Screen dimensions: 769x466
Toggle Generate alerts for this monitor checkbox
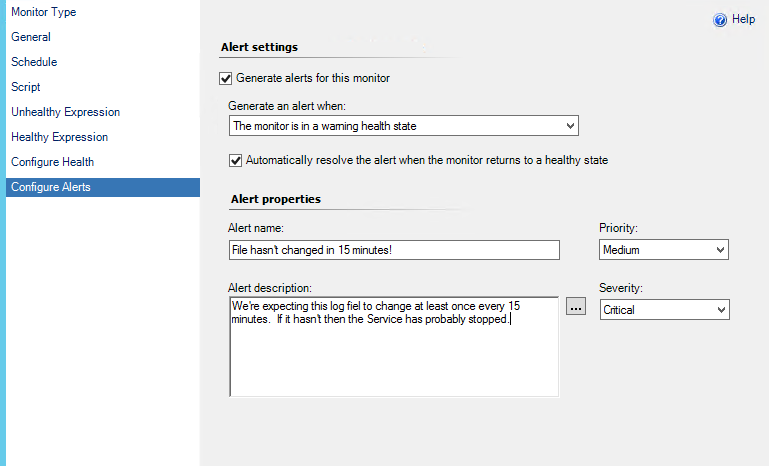[x=226, y=78]
